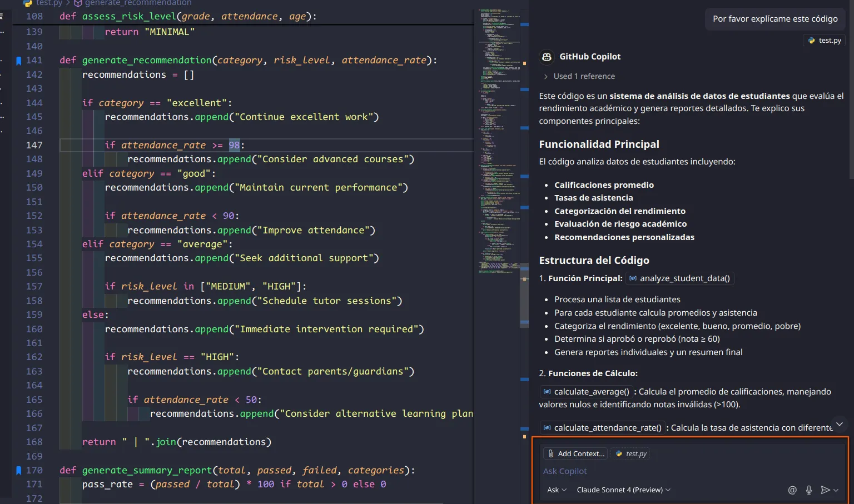Screen dimensions: 854x504
Task: Click line number 147 in gutter
Action: (x=34, y=145)
